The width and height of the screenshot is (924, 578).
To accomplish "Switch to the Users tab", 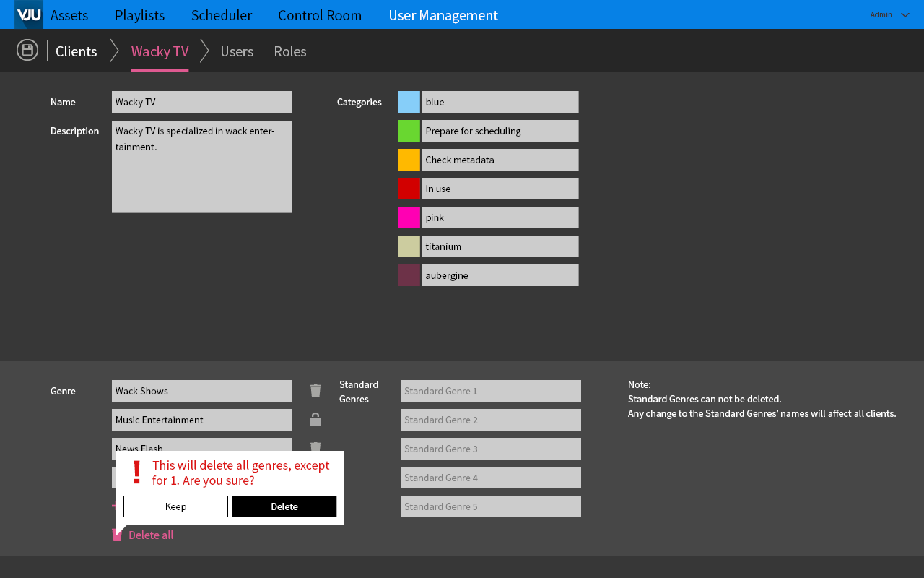I will [237, 51].
